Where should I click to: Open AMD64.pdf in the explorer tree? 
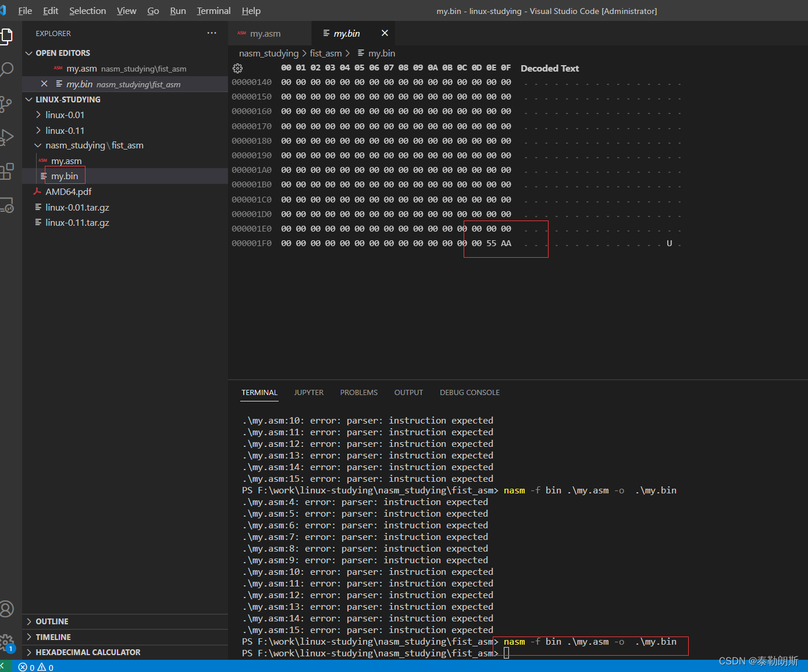(x=125, y=191)
